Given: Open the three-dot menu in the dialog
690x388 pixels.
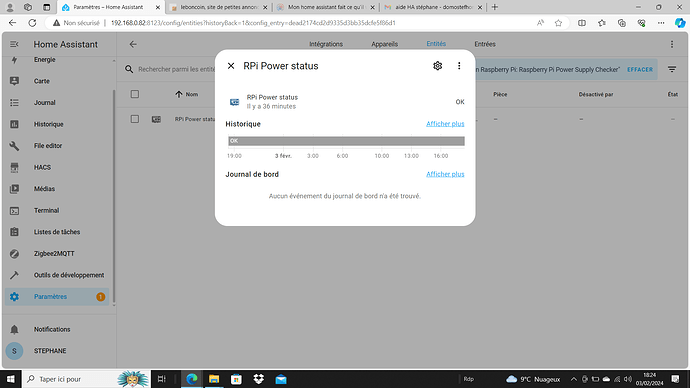Looking at the screenshot, I should 459,66.
